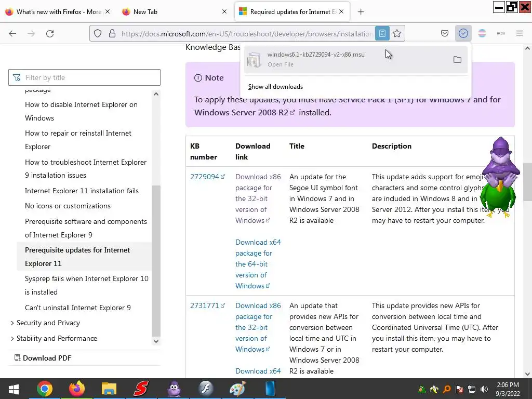This screenshot has width=532, height=399.
Task: Click the sidebar list's down scroll arrow
Action: (156, 341)
